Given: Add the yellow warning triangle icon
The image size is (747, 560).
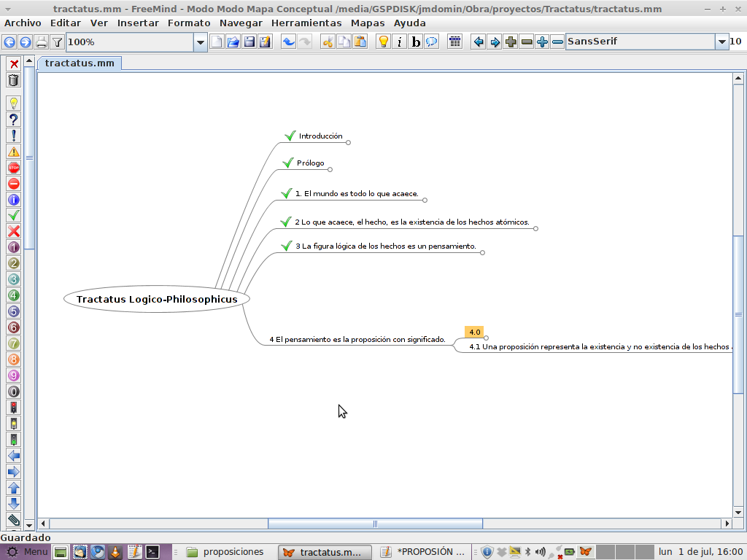Looking at the screenshot, I should (13, 152).
